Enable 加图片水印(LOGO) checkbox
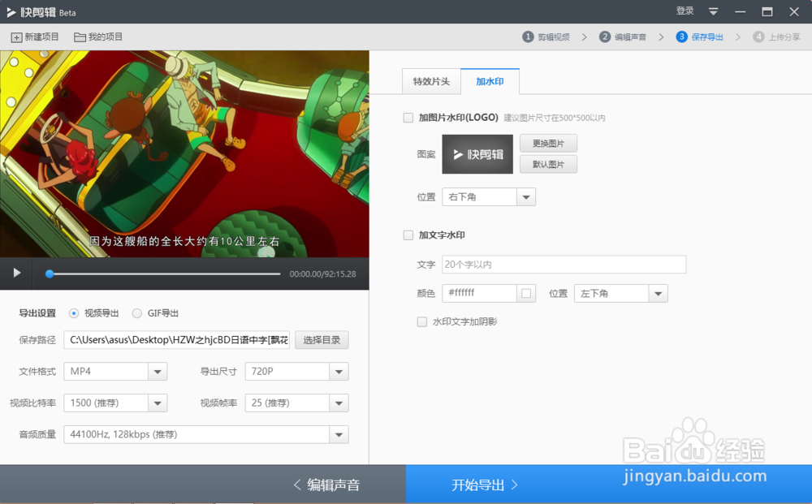812x504 pixels. [408, 118]
